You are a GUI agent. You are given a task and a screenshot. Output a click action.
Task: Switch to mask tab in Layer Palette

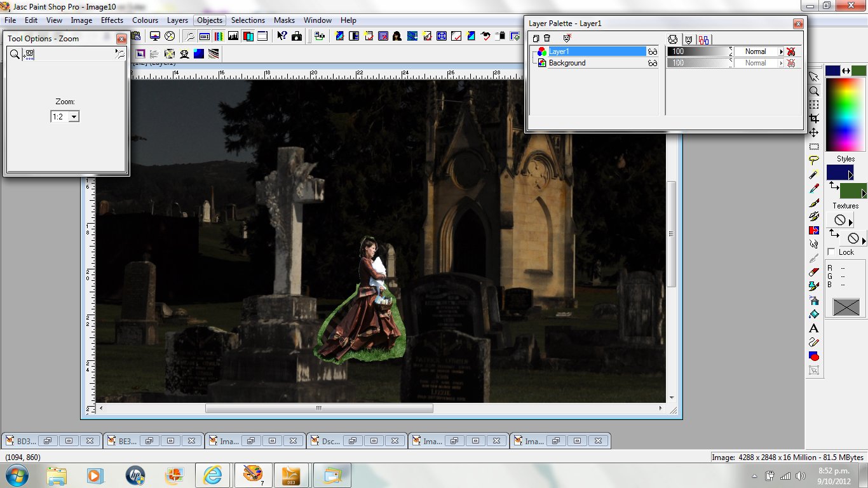[688, 39]
